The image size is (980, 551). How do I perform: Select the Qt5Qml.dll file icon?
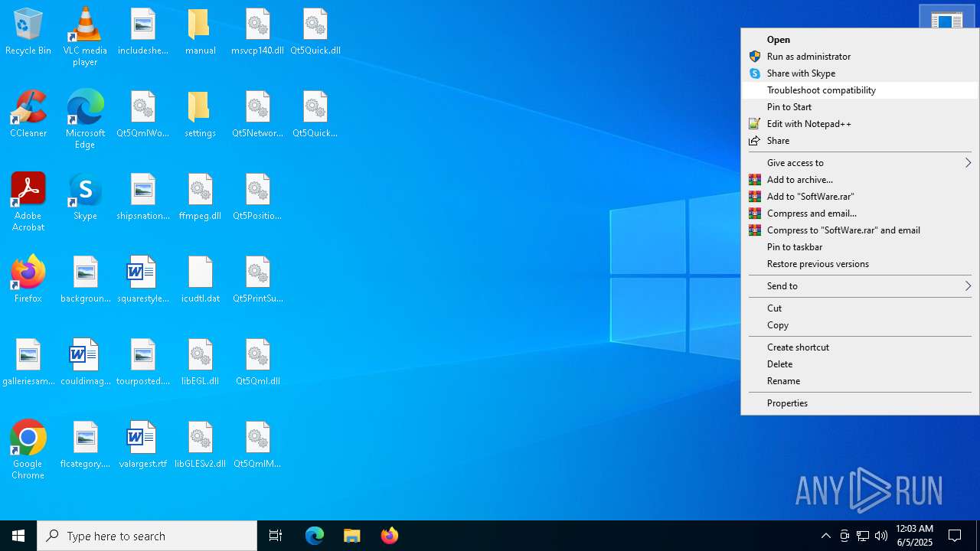[x=257, y=362]
